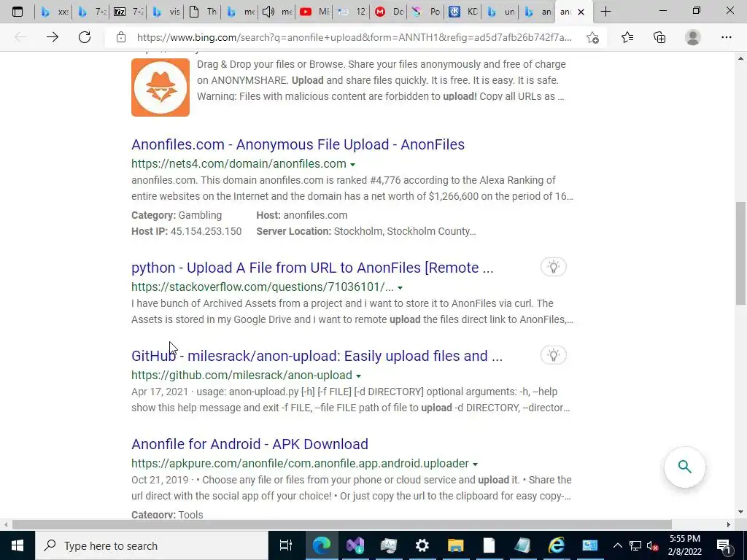Show hidden system tray icons
The image size is (747, 560).
pyautogui.click(x=617, y=545)
